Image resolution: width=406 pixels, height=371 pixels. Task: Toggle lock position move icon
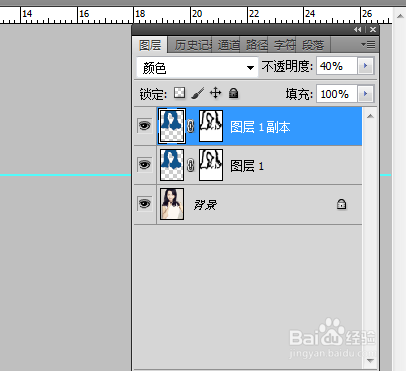[x=216, y=93]
